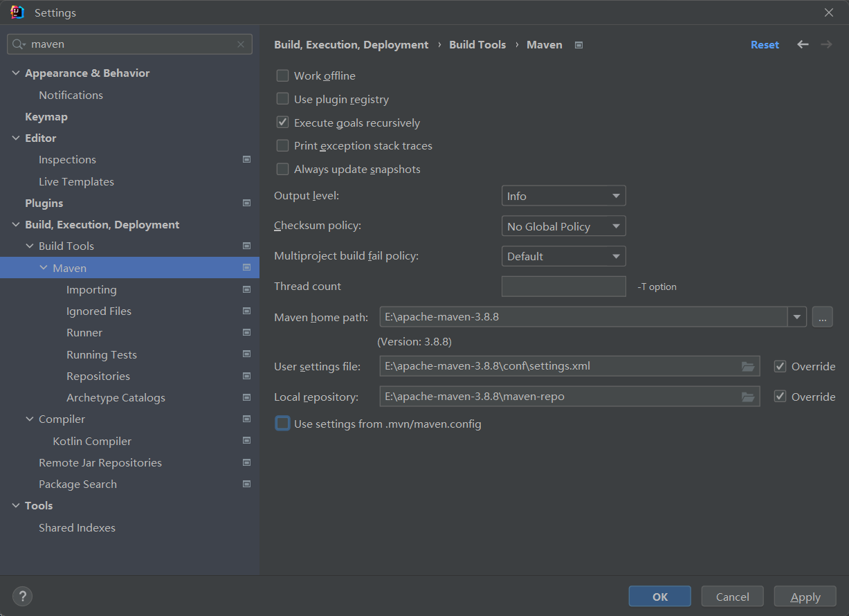Collapse the Build Tools tree node
Image resolution: width=849 pixels, height=616 pixels.
pos(30,246)
